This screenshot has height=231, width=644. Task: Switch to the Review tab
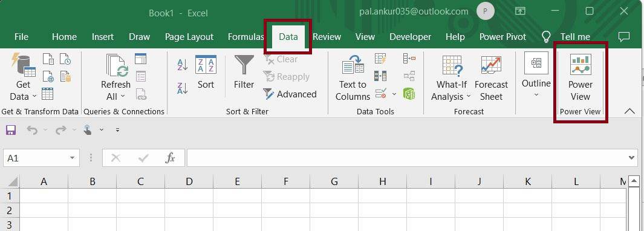(327, 36)
